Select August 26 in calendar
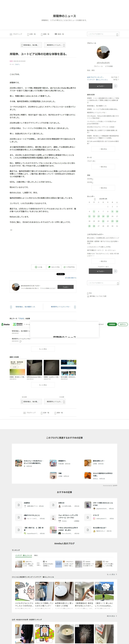The image size is (129, 644). (94, 226)
